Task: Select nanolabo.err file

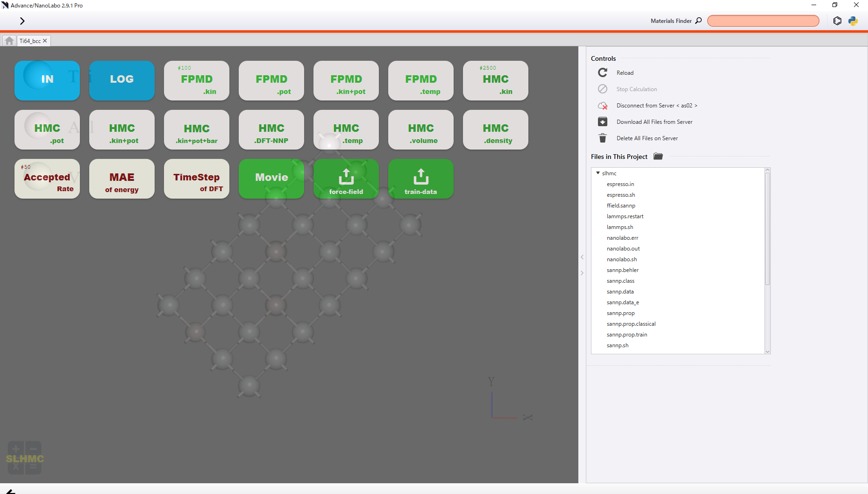Action: tap(622, 238)
